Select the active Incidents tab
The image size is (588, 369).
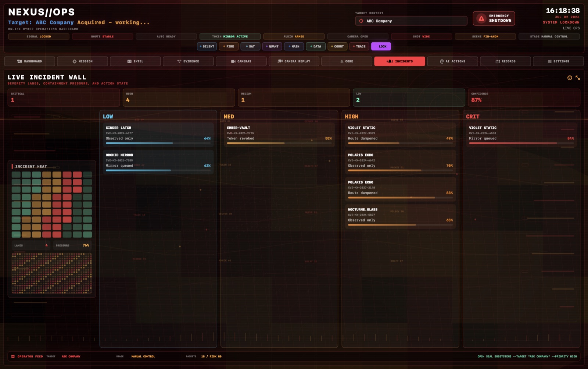399,61
